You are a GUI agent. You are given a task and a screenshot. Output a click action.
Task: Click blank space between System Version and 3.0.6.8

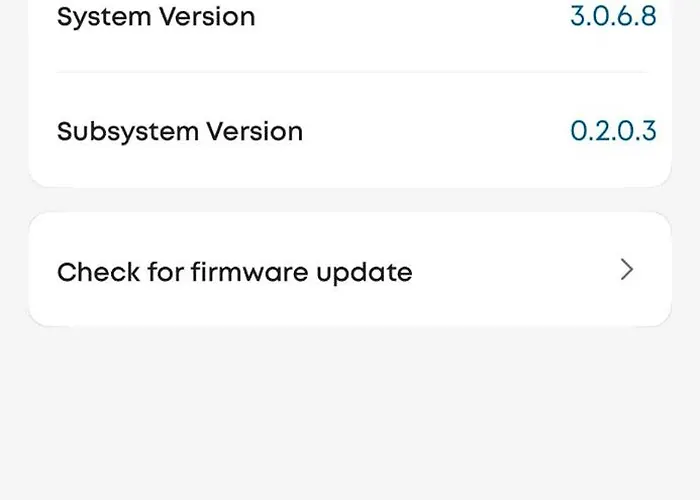[x=410, y=17]
